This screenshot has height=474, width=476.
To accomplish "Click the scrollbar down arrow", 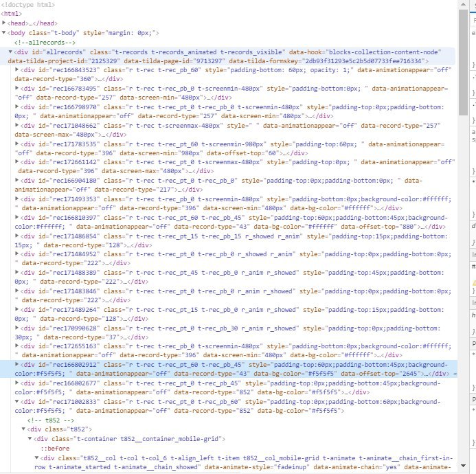I will tap(463, 466).
